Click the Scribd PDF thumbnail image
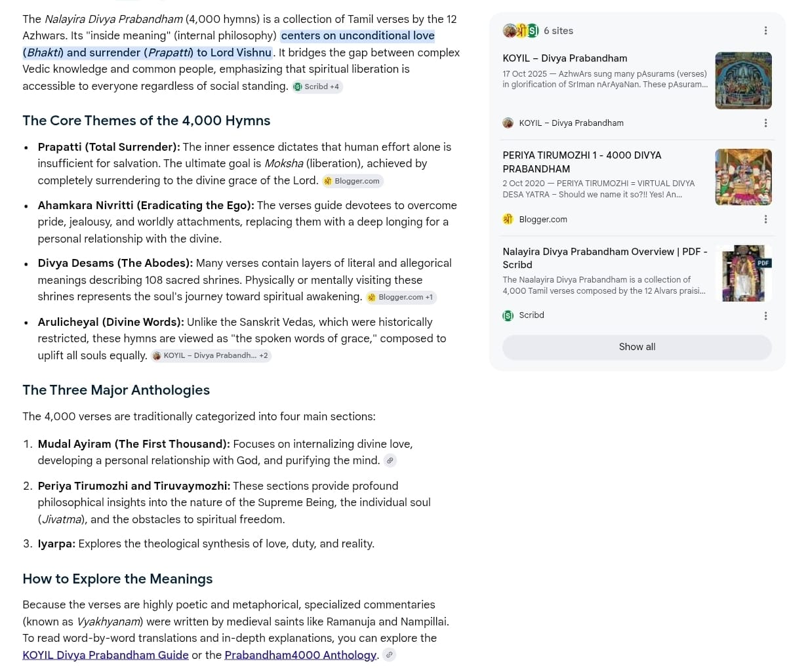This screenshot has width=787, height=672. [743, 273]
